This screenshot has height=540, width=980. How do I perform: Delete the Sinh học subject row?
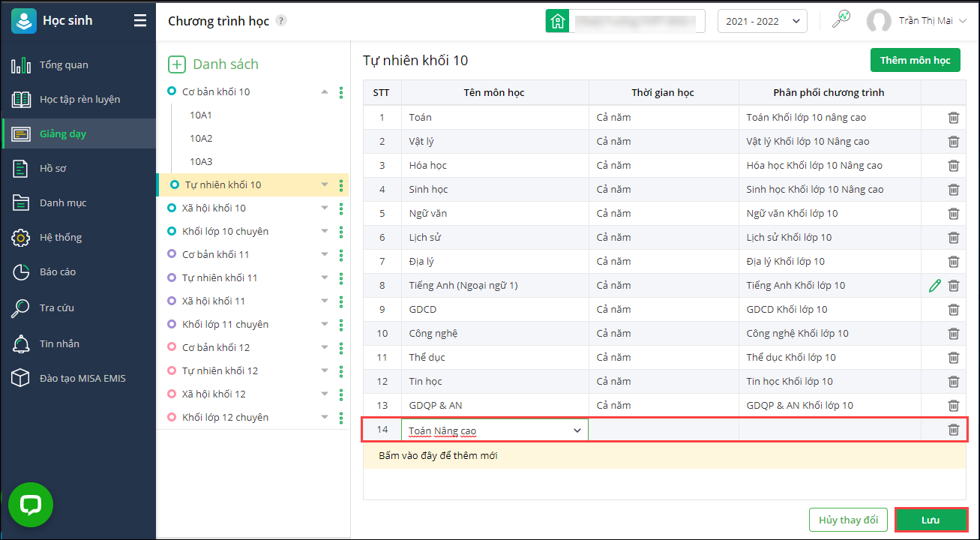(954, 190)
